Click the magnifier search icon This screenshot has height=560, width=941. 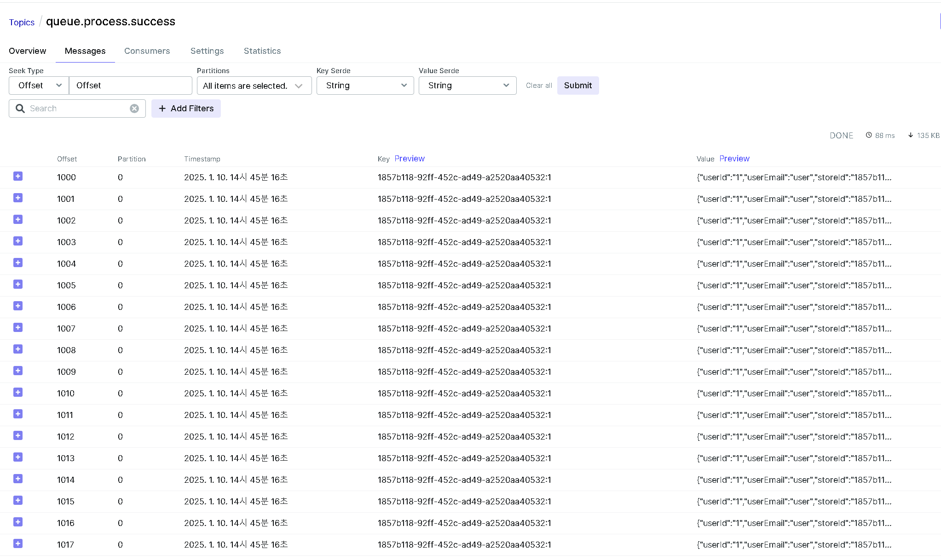point(20,109)
